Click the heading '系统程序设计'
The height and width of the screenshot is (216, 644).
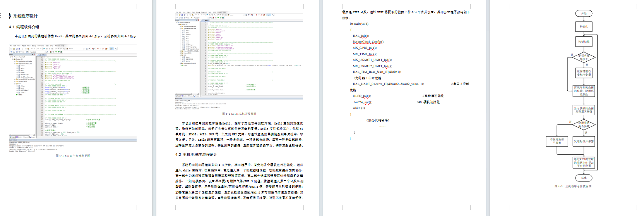[26, 16]
